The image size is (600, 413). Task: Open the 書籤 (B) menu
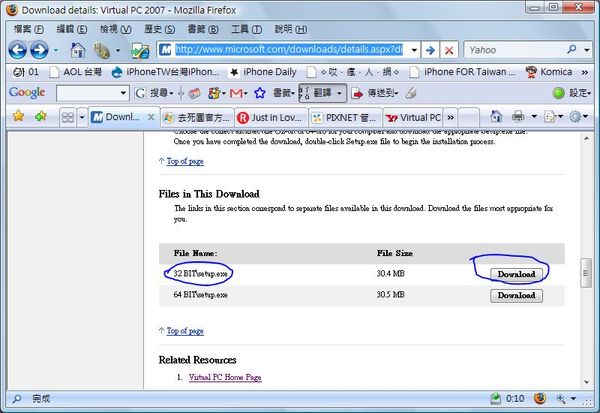(x=203, y=29)
